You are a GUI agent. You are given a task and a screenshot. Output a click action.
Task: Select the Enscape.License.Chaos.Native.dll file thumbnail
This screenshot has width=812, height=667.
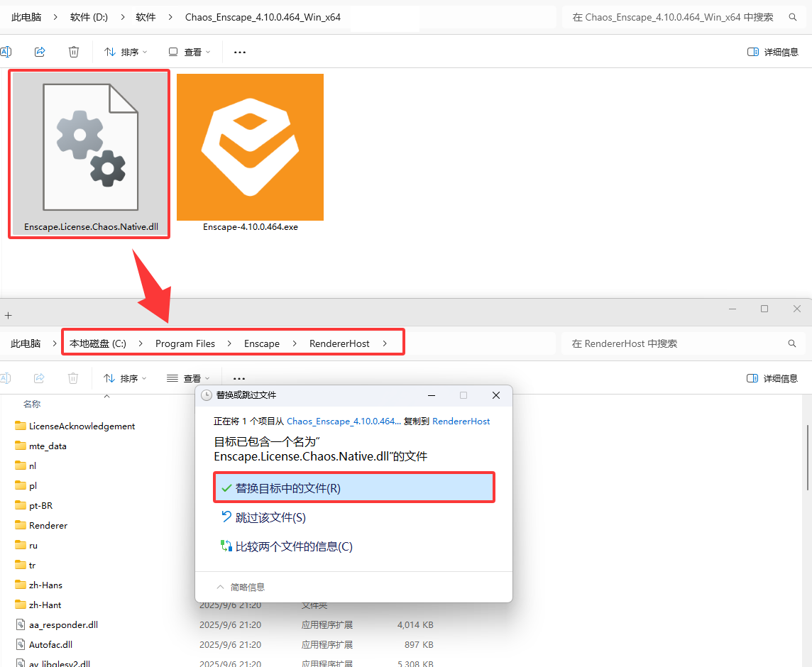click(x=89, y=154)
